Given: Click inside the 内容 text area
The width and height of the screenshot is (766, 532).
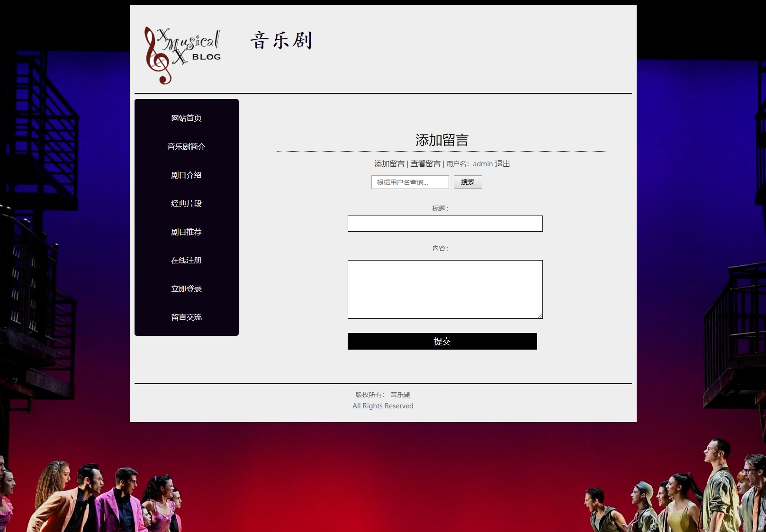Looking at the screenshot, I should [445, 289].
